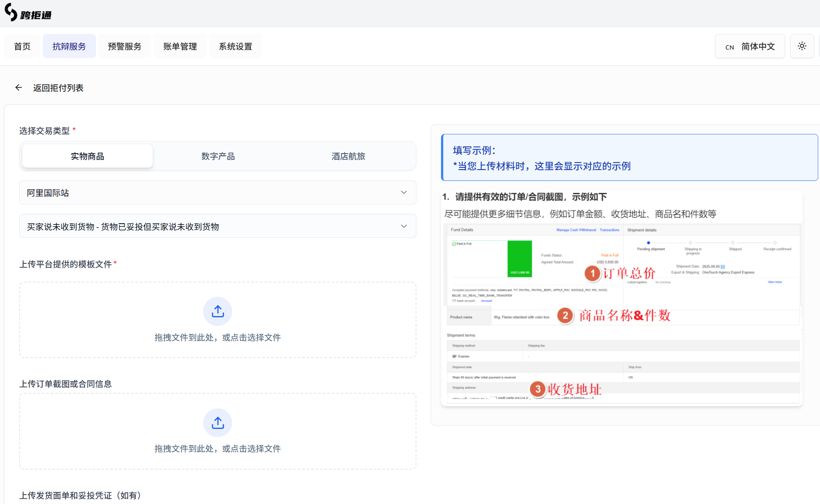Click the chevron on dispute reason selector
This screenshot has height=504, width=820.
(x=404, y=226)
